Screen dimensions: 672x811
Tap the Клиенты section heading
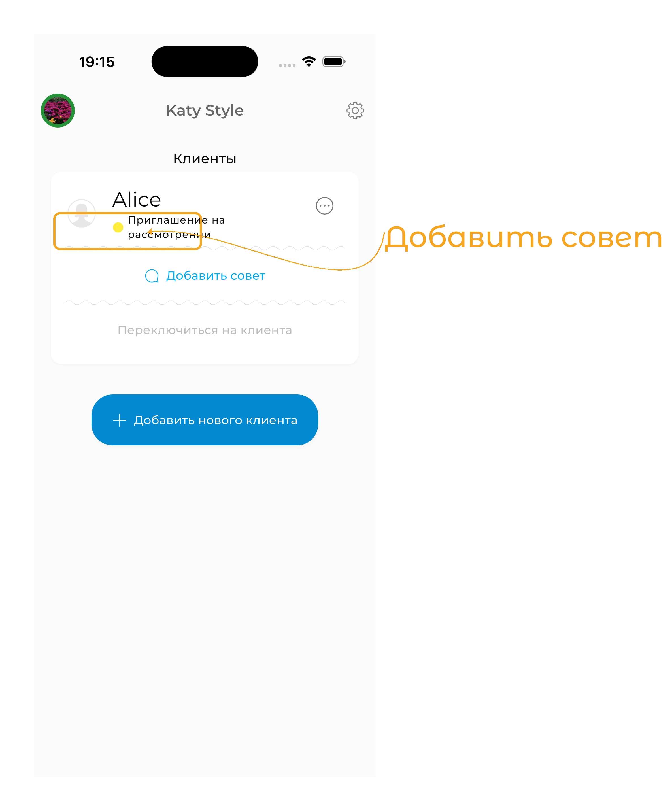(x=205, y=158)
